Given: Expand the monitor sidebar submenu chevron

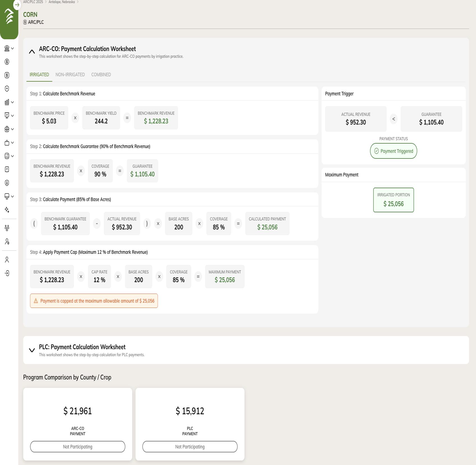Looking at the screenshot, I should pos(12,196).
